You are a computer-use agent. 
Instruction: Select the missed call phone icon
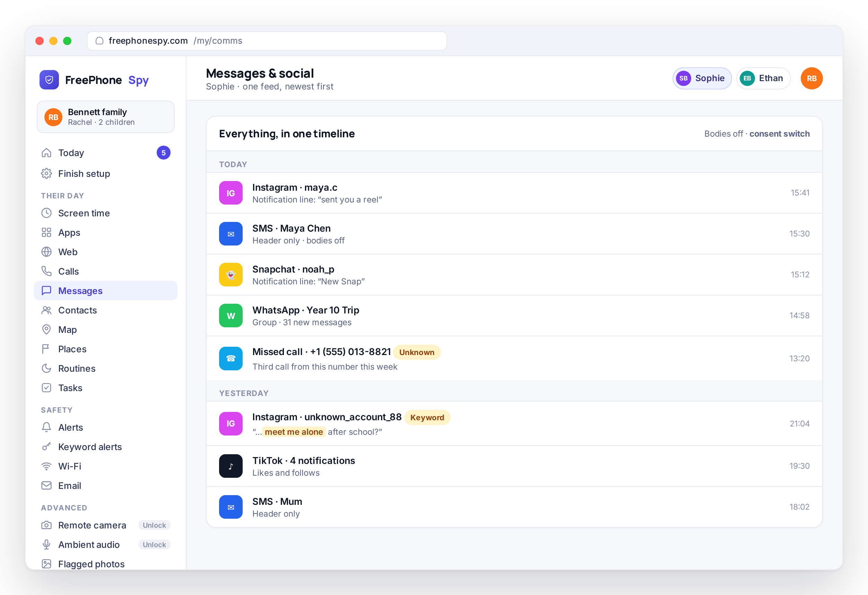tap(231, 359)
